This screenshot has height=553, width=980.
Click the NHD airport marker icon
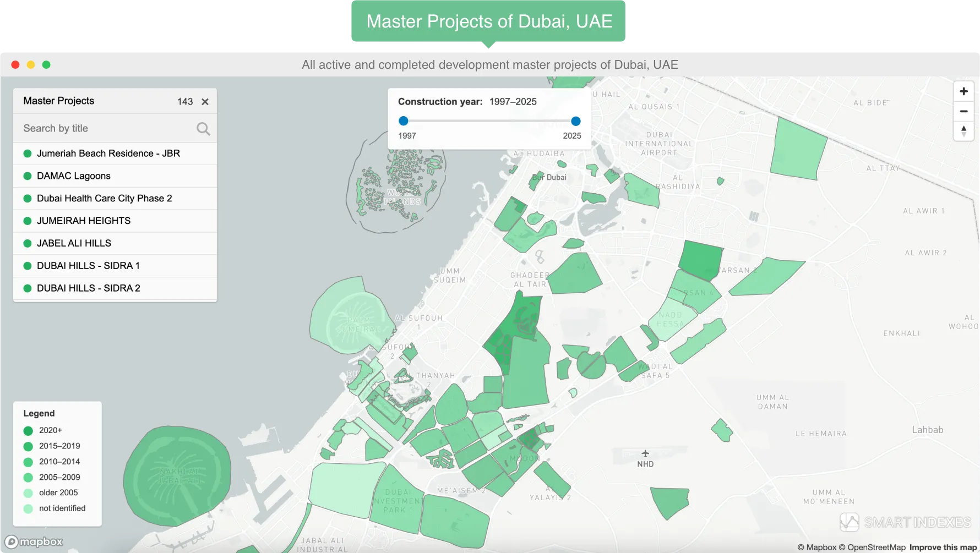(x=645, y=453)
